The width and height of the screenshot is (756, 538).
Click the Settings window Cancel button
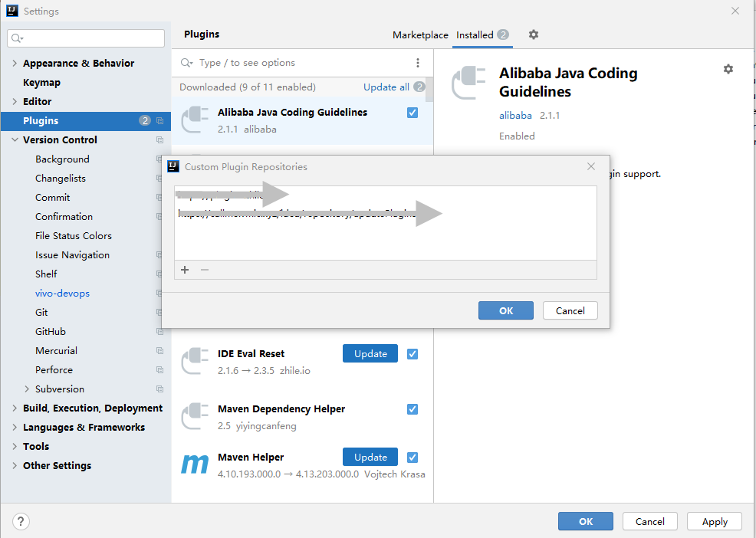650,521
